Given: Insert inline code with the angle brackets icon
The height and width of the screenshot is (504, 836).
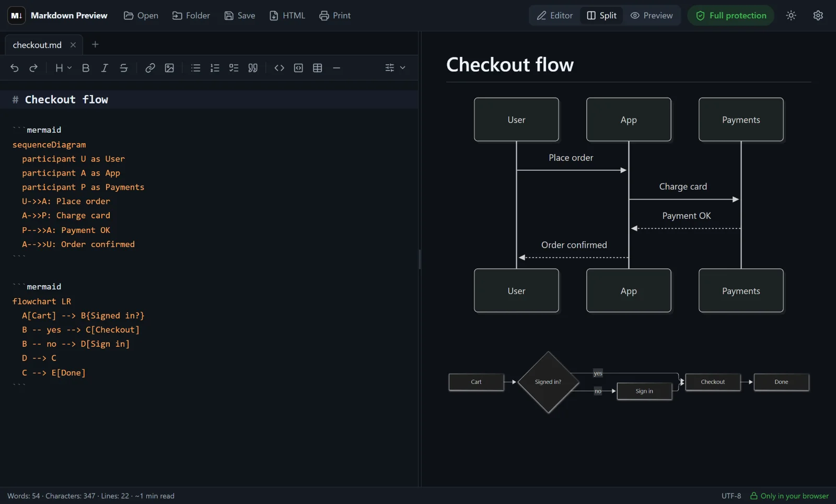Looking at the screenshot, I should coord(279,68).
